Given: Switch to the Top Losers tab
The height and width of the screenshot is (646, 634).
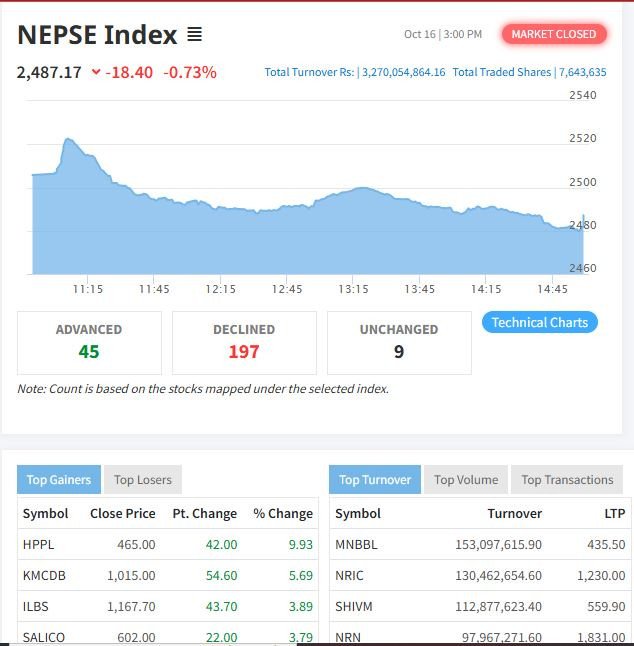Looking at the screenshot, I should [x=142, y=480].
